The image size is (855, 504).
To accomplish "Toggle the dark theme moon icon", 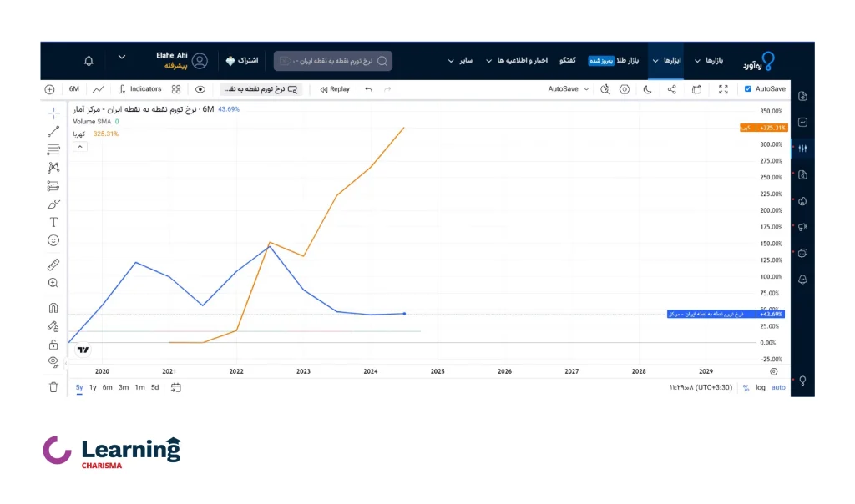I will pyautogui.click(x=647, y=89).
